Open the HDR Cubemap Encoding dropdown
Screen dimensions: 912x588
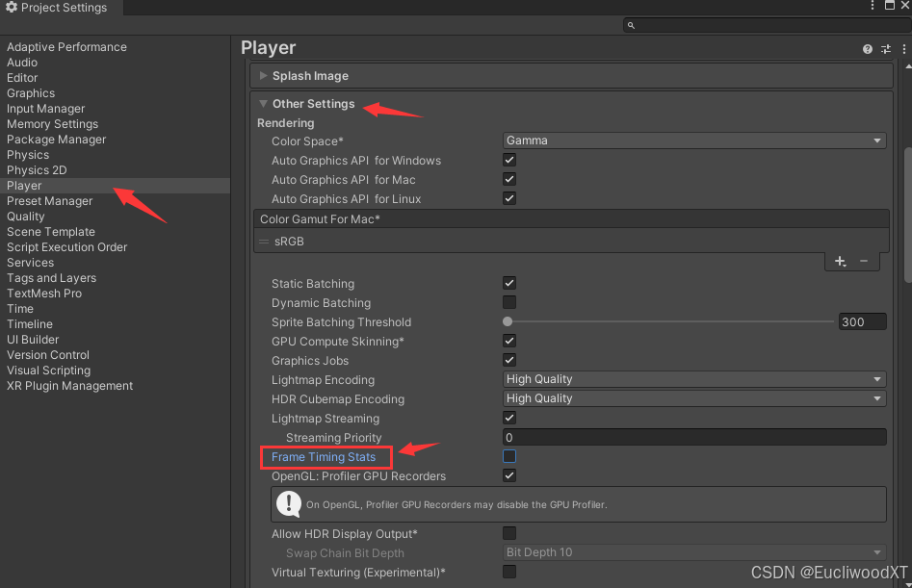(694, 398)
